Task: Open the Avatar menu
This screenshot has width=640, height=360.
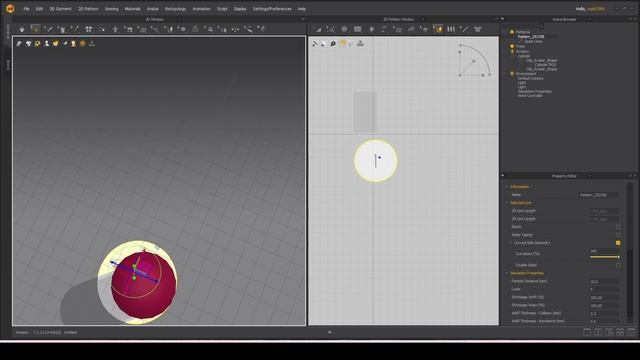Action: coord(153,9)
